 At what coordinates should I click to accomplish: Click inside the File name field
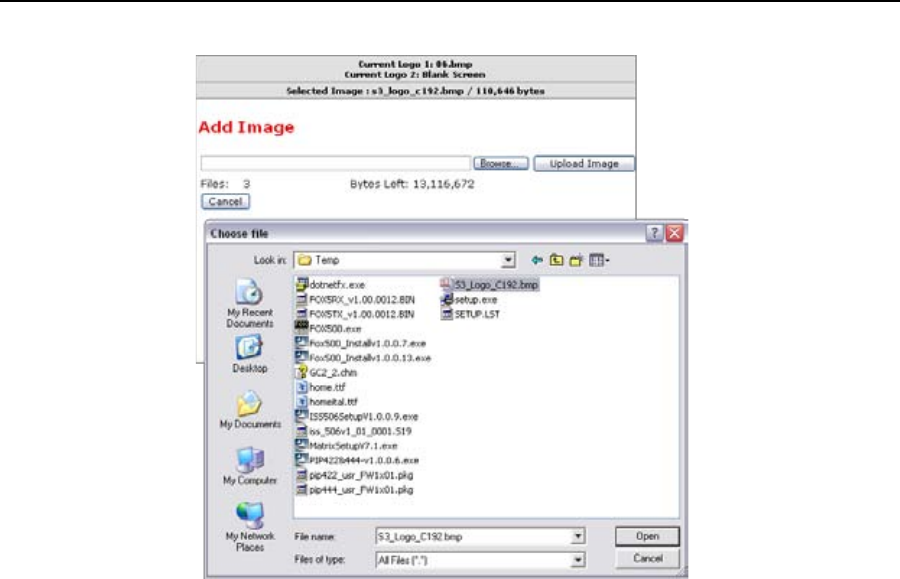coord(474,536)
